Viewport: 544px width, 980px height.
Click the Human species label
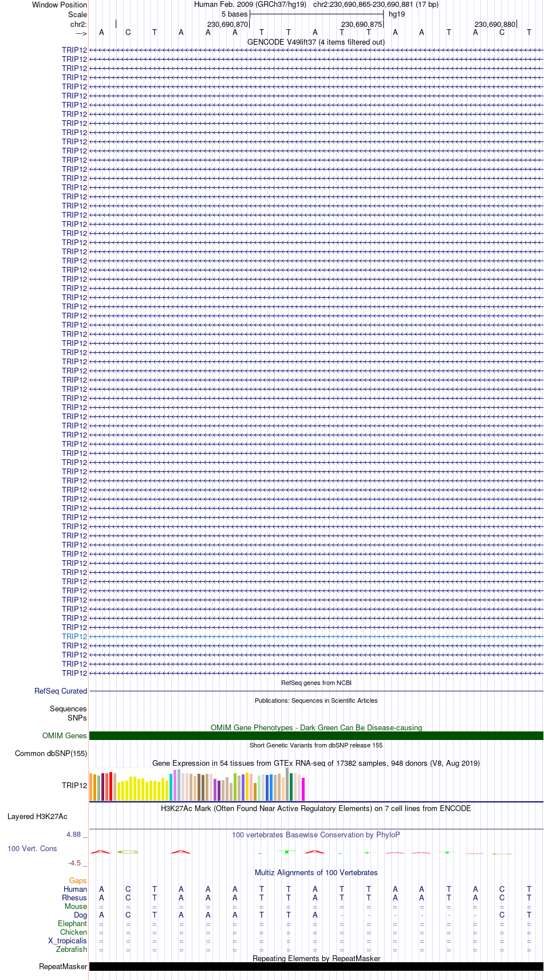point(76,890)
